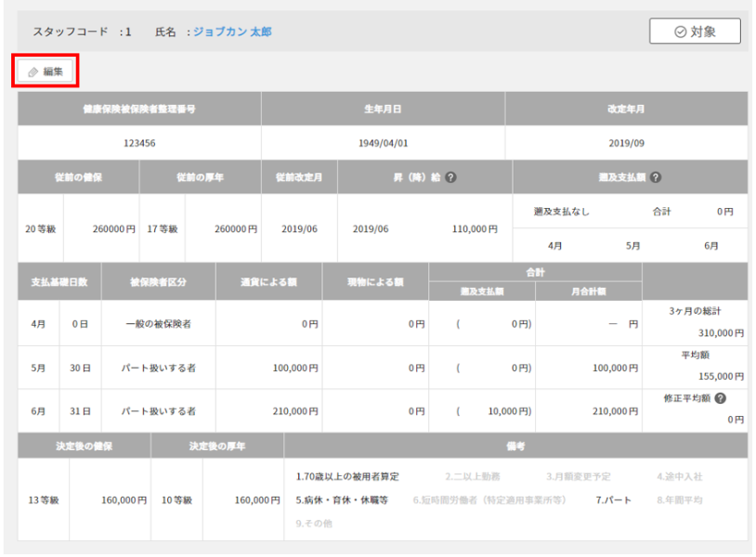This screenshot has width=756, height=557.
Task: Click birth date 1949/04/01 cell
Action: [383, 144]
